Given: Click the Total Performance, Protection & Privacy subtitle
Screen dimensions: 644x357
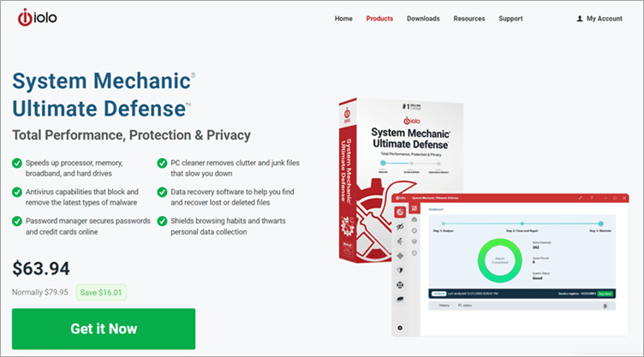Looking at the screenshot, I should [x=131, y=134].
